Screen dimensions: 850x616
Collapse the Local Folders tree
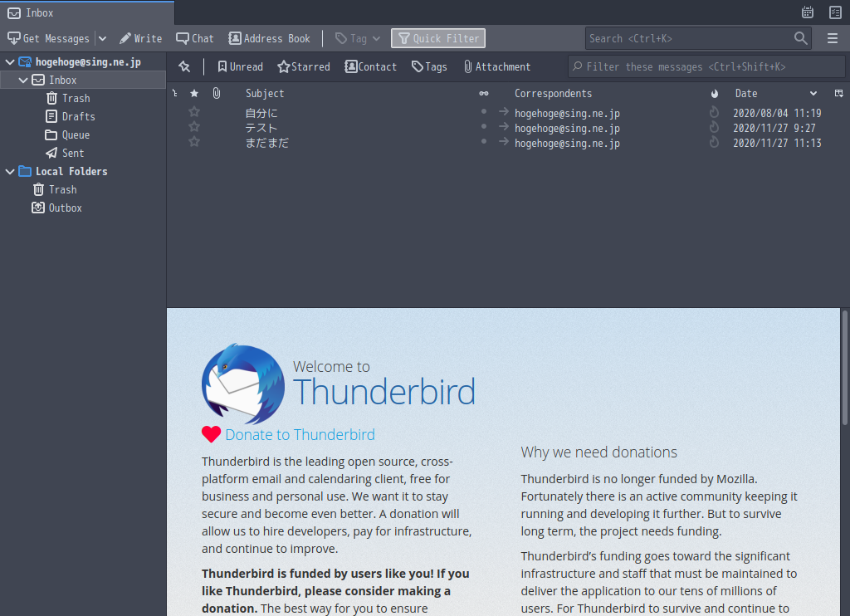[10, 171]
